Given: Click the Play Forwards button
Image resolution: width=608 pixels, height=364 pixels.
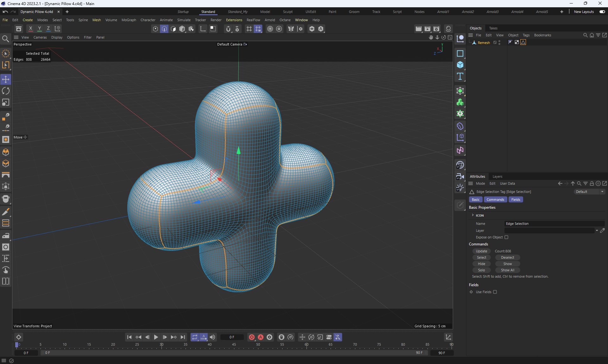Looking at the screenshot, I should [x=156, y=337].
